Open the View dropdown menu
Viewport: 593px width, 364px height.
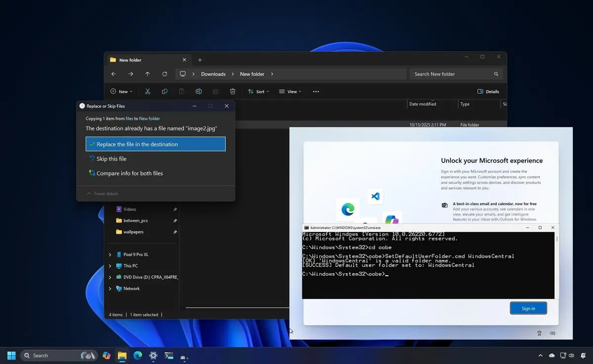(x=290, y=91)
